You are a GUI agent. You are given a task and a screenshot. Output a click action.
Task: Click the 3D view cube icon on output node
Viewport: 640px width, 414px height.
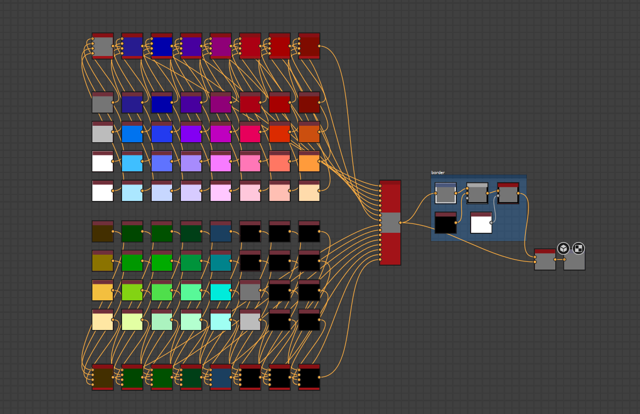[563, 248]
